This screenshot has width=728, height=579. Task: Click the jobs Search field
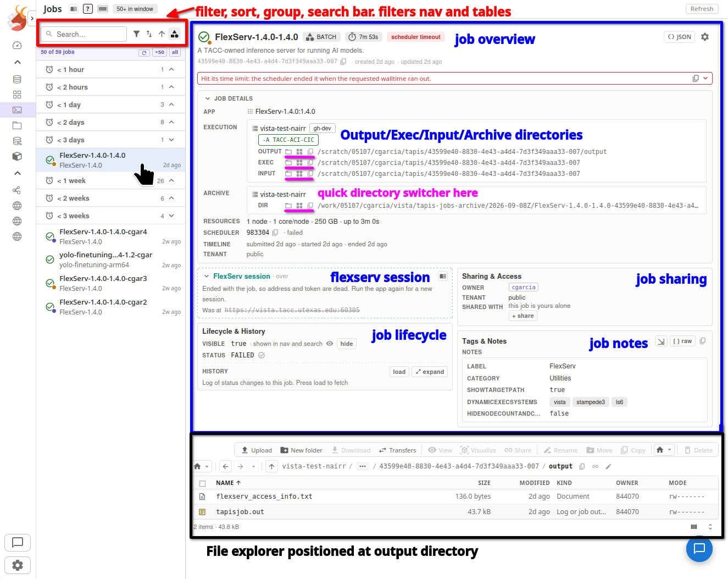click(x=84, y=34)
